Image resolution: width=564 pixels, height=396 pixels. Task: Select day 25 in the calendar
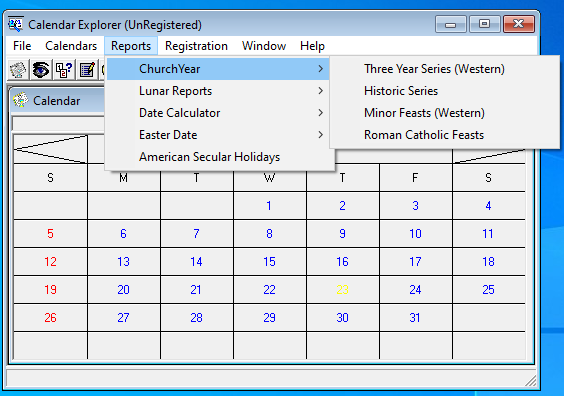pyautogui.click(x=488, y=290)
